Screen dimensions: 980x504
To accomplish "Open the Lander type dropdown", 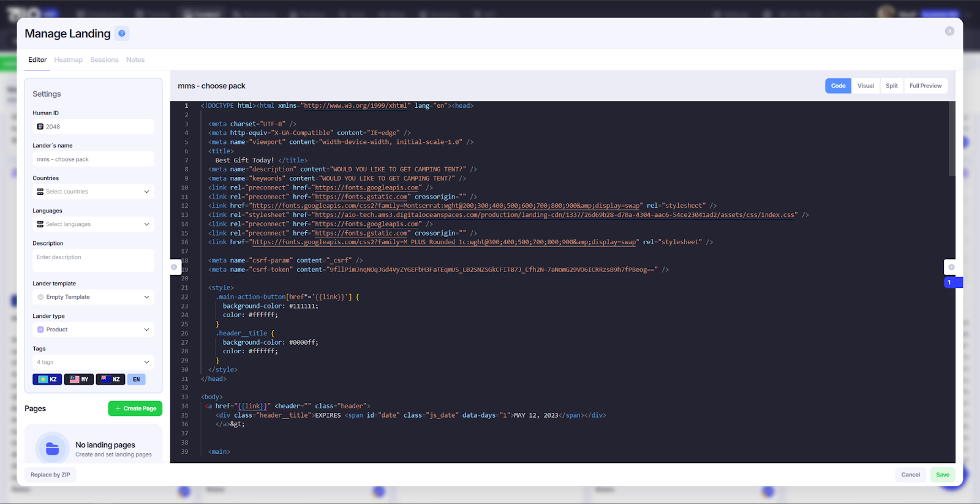I will click(x=93, y=329).
